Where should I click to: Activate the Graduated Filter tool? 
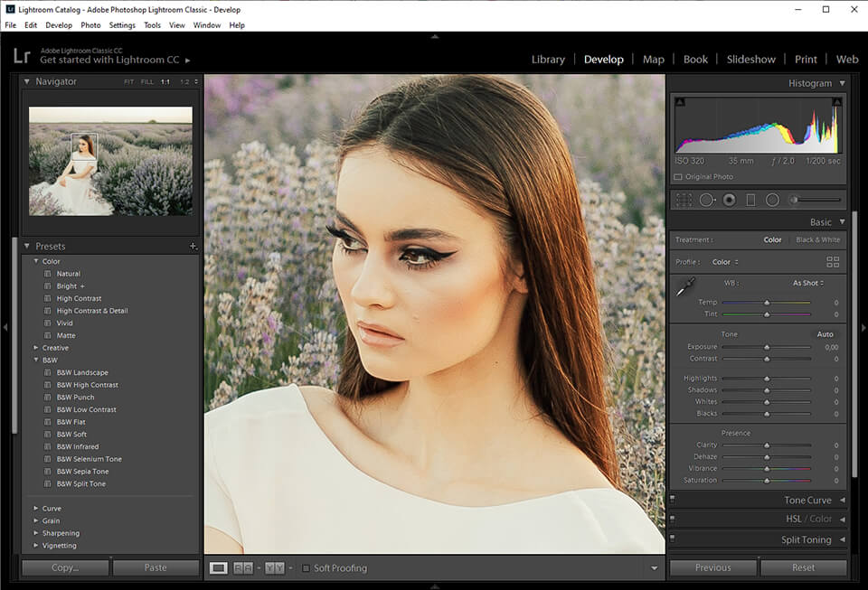point(751,199)
